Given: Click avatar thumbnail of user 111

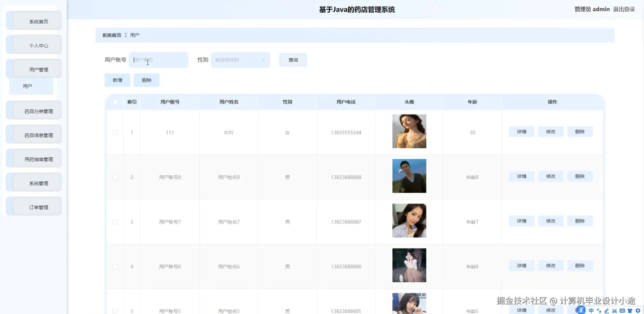Looking at the screenshot, I should (x=409, y=131).
